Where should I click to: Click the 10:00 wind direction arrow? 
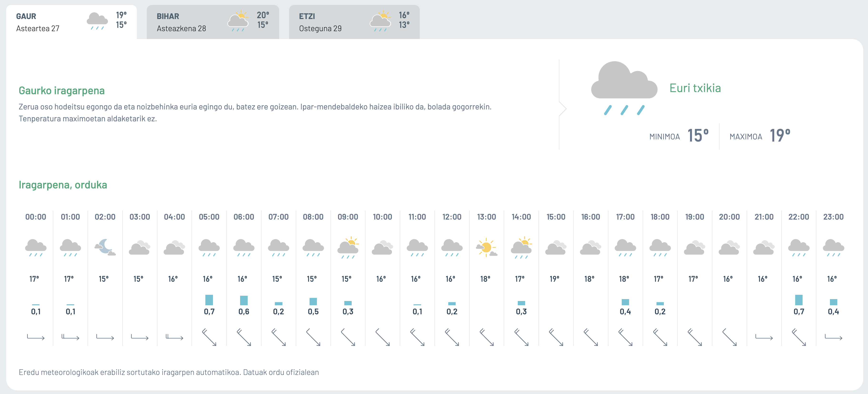click(x=382, y=337)
